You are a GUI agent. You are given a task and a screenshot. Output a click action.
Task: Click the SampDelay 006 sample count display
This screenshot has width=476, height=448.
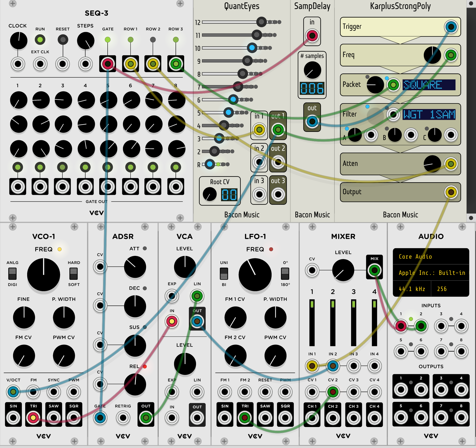[312, 88]
